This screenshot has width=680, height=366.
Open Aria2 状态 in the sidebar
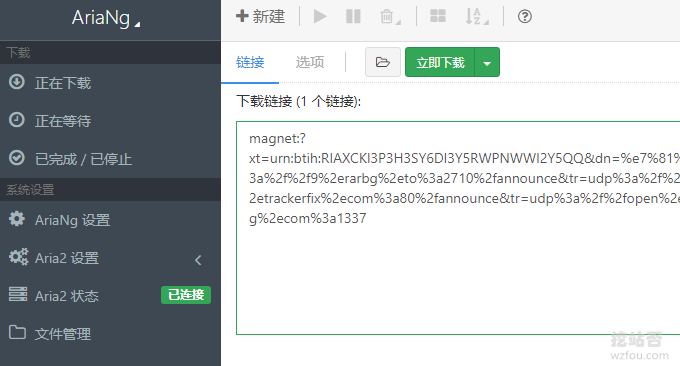[x=110, y=296]
